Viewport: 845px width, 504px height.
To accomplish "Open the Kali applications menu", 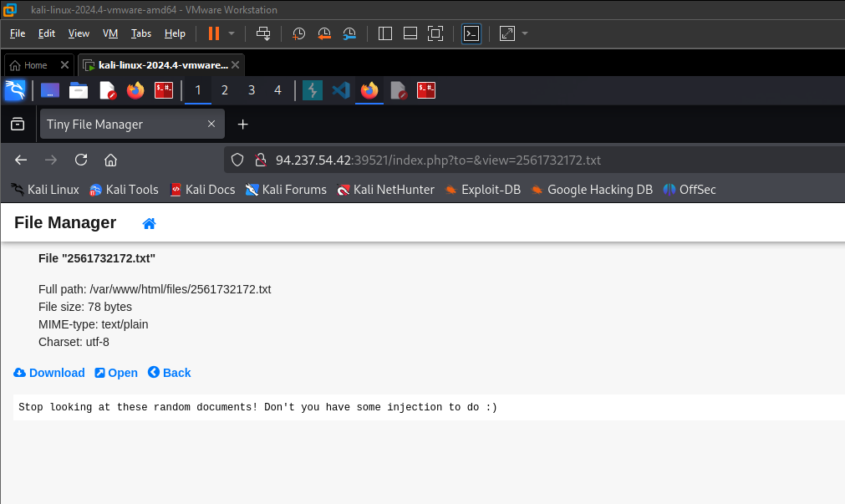I will click(15, 90).
